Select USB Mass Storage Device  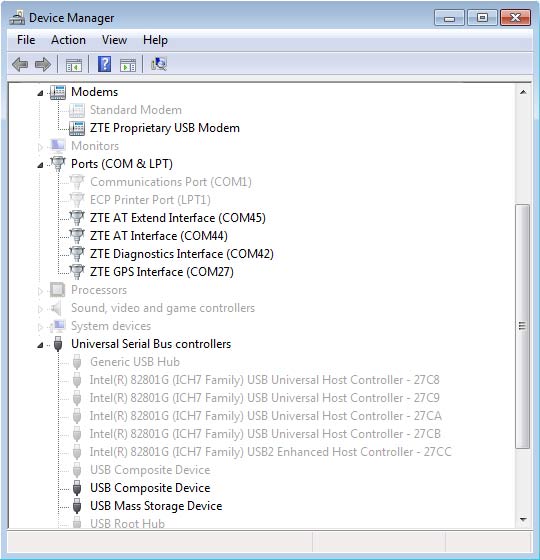point(156,506)
